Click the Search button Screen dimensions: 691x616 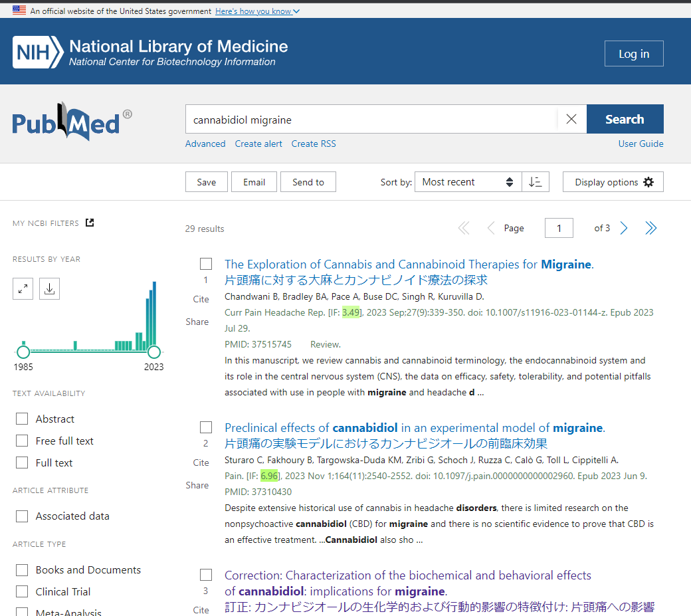625,119
